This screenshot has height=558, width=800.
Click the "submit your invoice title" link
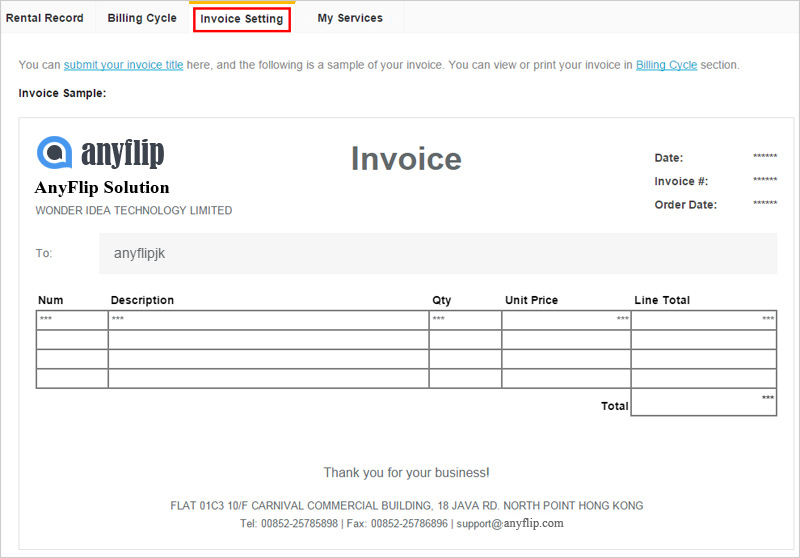[123, 65]
